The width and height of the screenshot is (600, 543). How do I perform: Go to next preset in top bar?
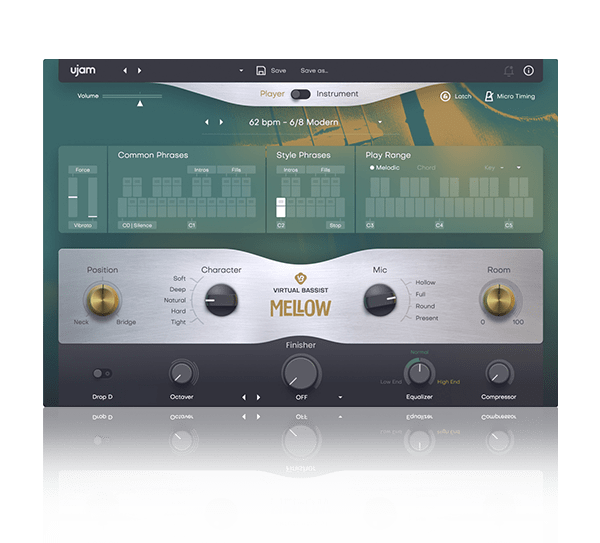[x=139, y=70]
